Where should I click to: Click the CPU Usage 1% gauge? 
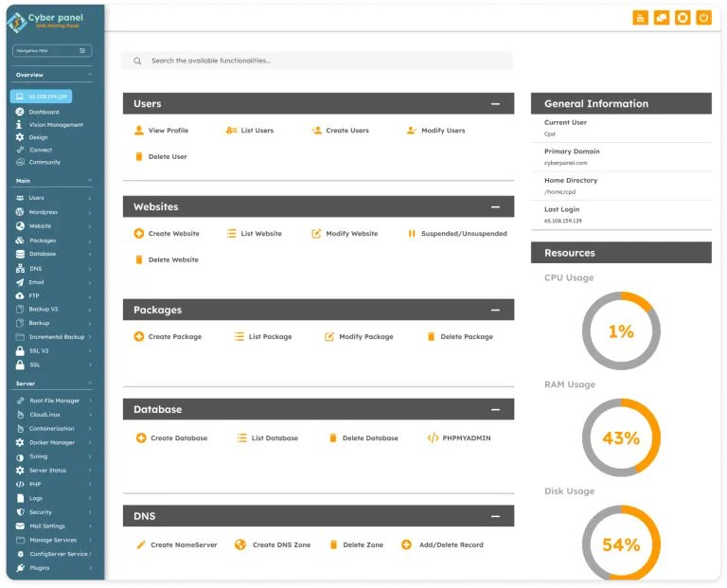(x=621, y=331)
